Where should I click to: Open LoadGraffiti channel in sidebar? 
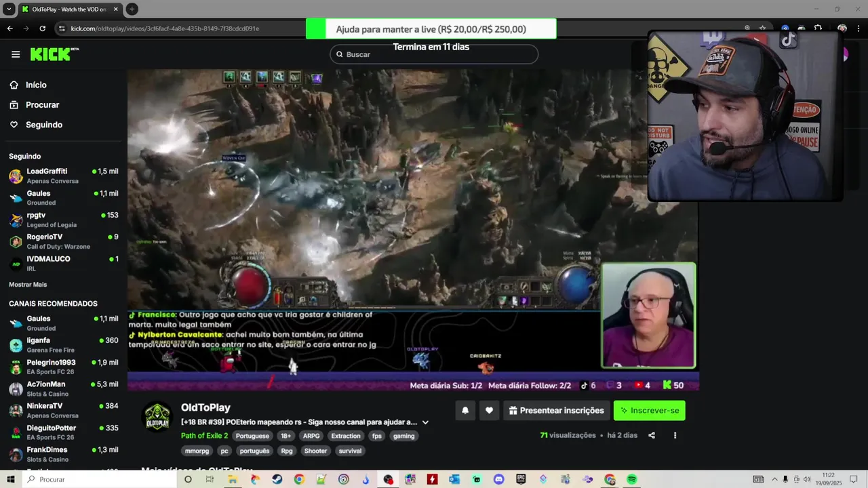coord(64,176)
